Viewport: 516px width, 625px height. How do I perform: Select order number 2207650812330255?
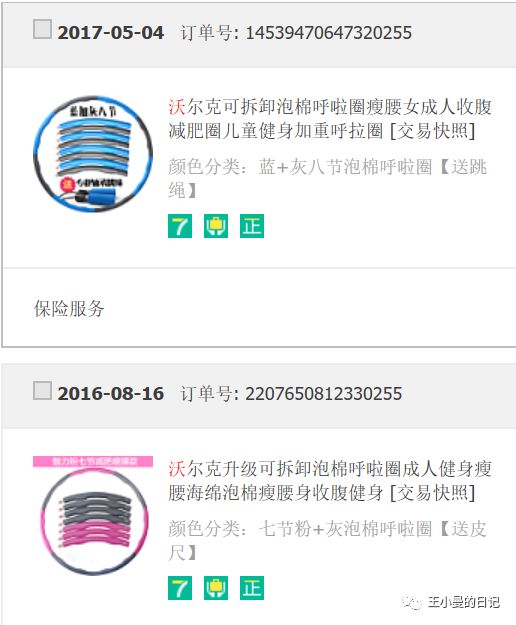[324, 394]
